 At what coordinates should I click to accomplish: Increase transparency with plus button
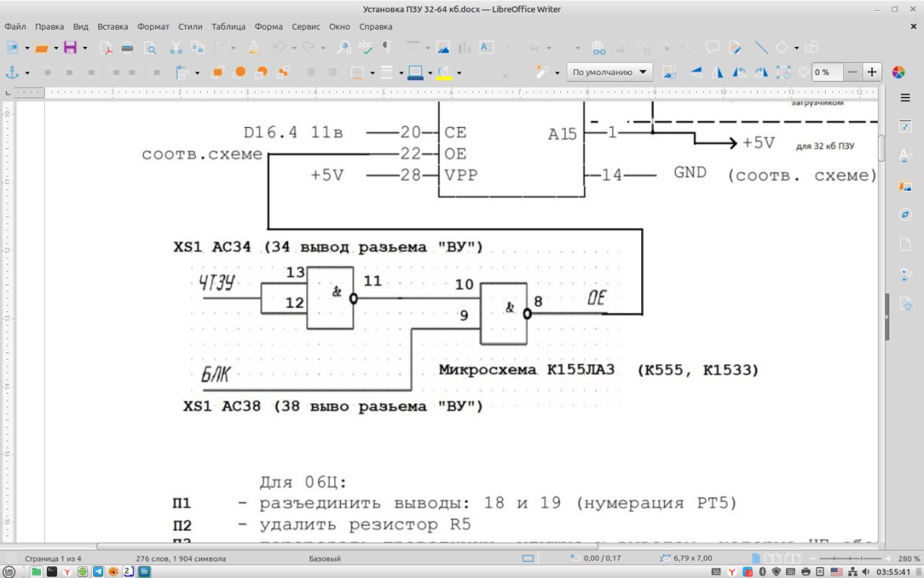pos(873,72)
